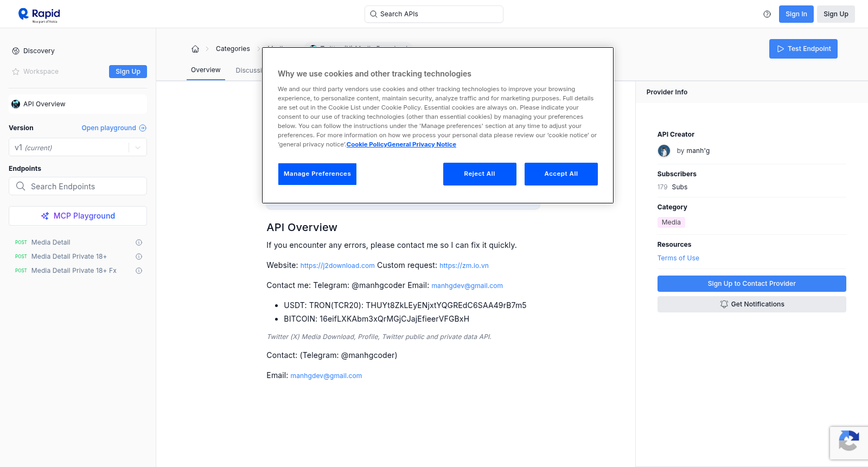Viewport: 868px width, 467px height.
Task: Click the by manh'g creator name
Action: tap(693, 151)
